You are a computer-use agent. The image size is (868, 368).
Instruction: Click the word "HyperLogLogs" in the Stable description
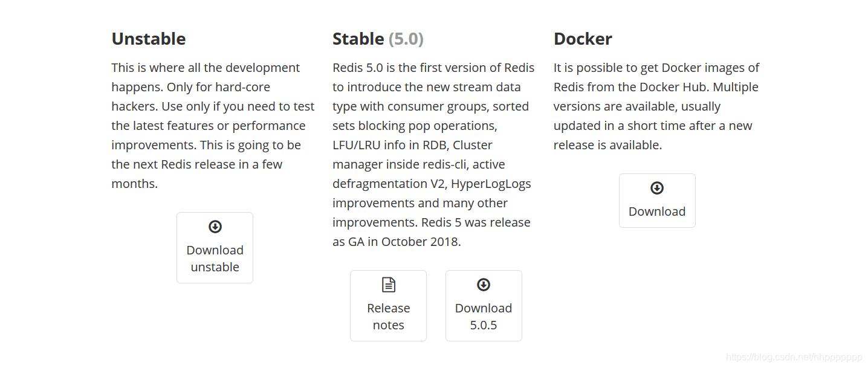coord(491,184)
